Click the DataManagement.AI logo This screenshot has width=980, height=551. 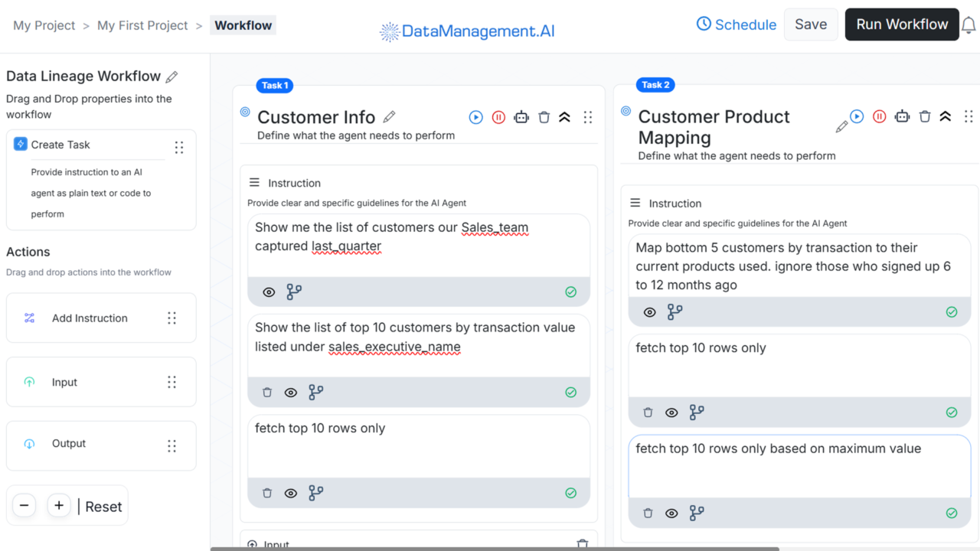[x=466, y=31]
